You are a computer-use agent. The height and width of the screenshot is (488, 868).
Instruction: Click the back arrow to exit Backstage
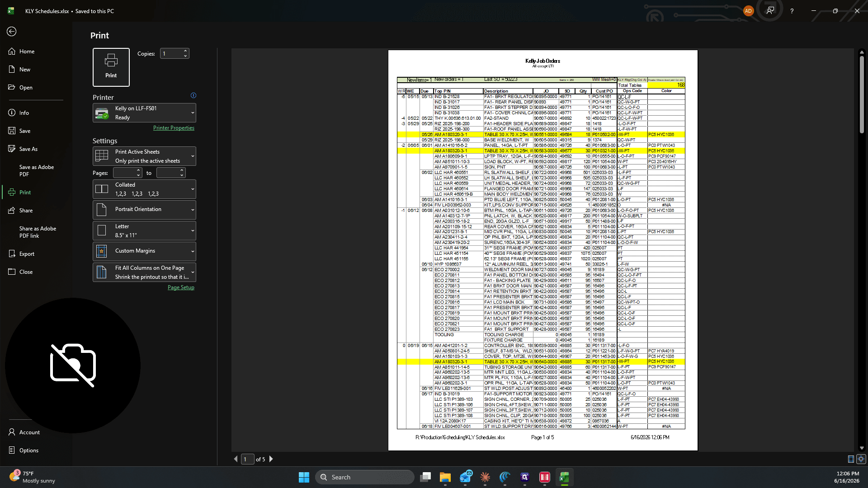12,31
